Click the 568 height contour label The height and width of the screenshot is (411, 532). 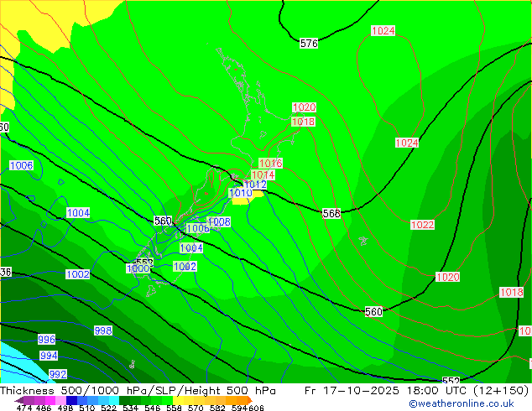331,213
